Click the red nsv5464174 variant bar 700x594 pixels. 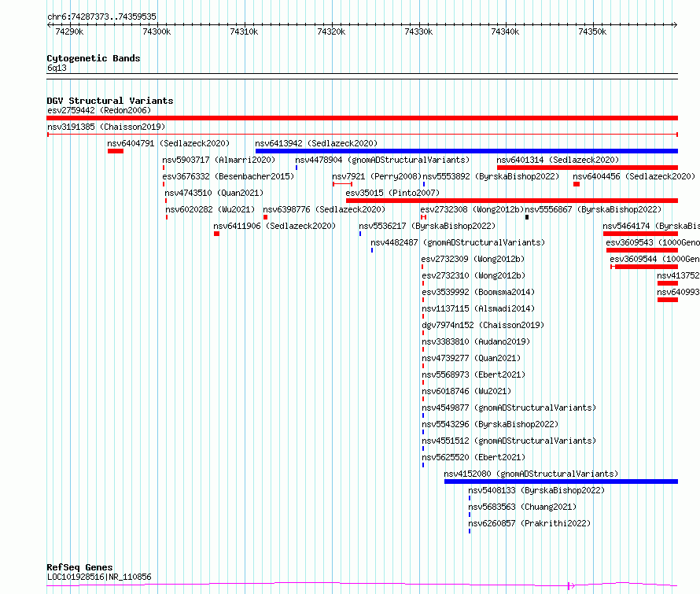[x=641, y=234]
